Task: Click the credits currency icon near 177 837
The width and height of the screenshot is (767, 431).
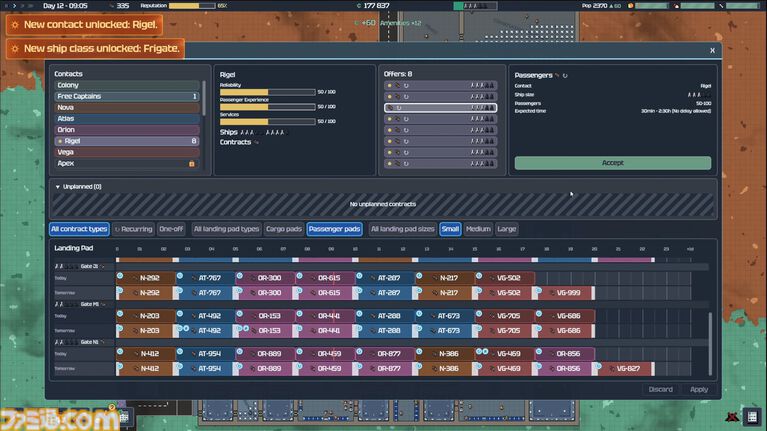Action: [x=359, y=6]
